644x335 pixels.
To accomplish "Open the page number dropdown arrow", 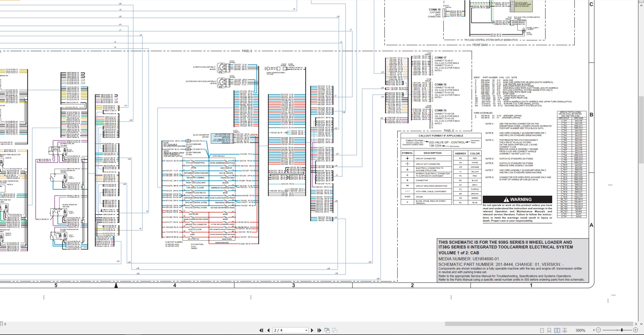I will [x=306, y=330].
